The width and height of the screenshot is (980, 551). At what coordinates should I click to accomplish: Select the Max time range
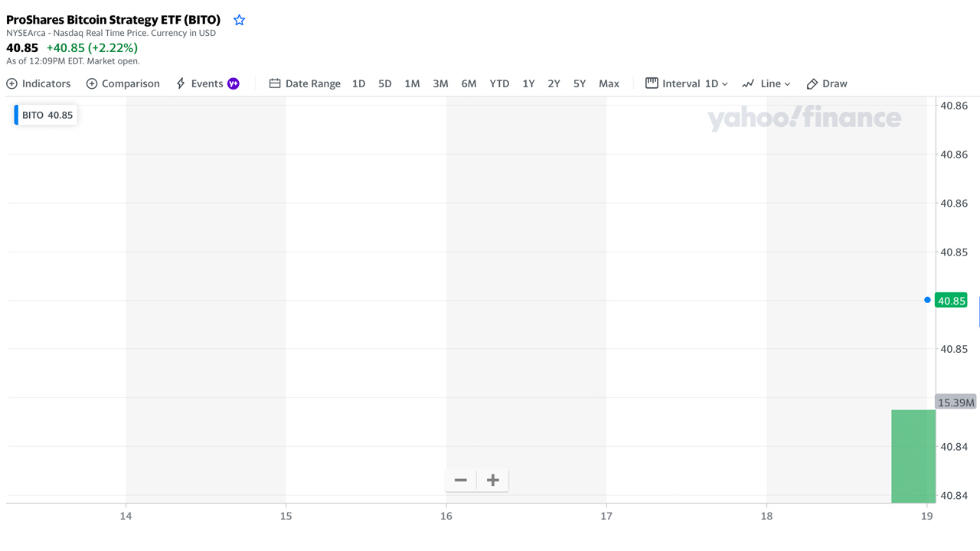(609, 83)
